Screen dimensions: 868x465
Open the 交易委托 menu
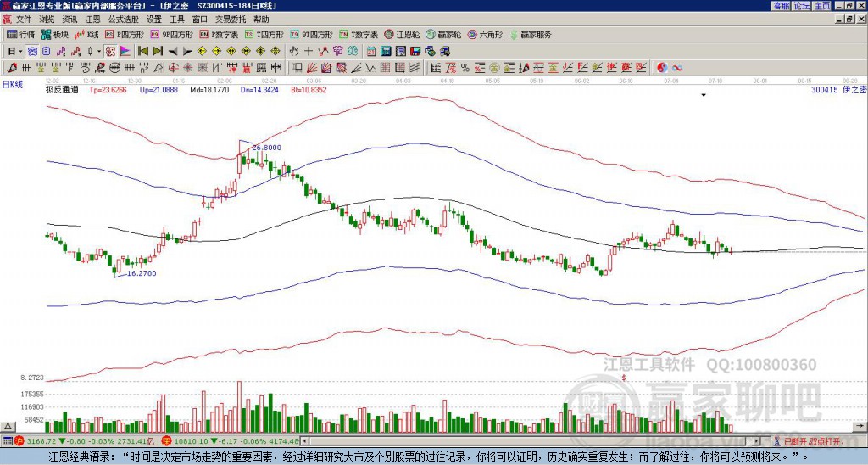tap(231, 20)
